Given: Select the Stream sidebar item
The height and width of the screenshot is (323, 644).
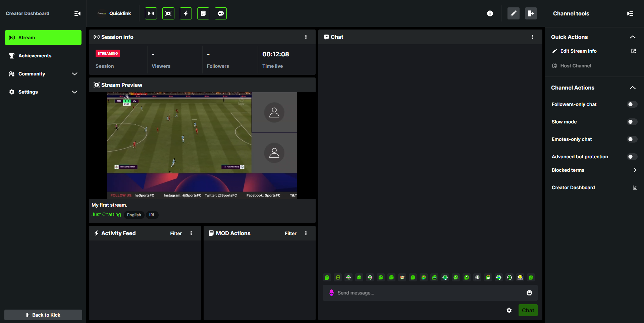Looking at the screenshot, I should click(x=43, y=38).
